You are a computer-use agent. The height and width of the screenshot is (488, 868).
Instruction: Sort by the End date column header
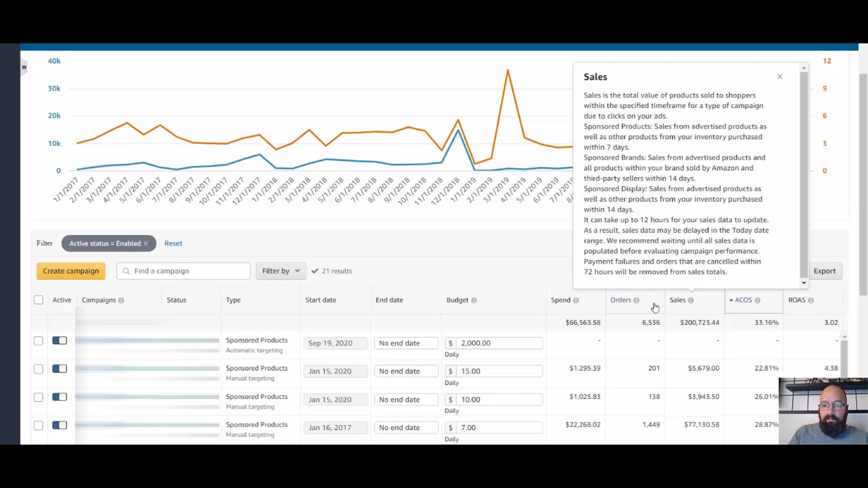[389, 300]
